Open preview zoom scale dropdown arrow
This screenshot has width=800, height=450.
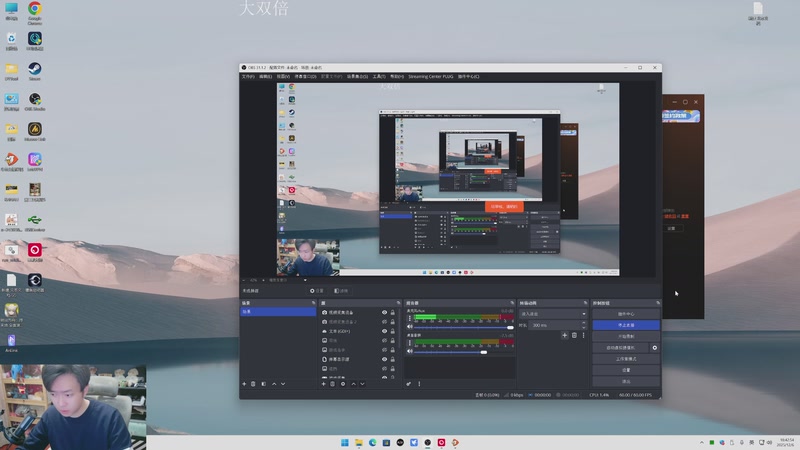[305, 280]
